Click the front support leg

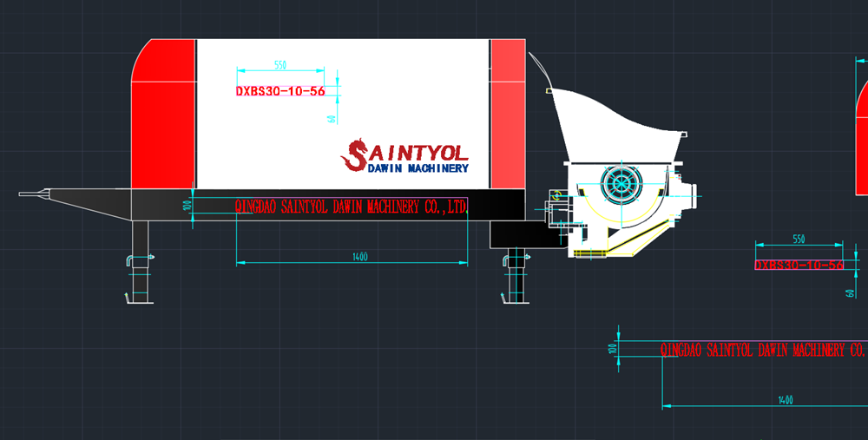point(140,261)
